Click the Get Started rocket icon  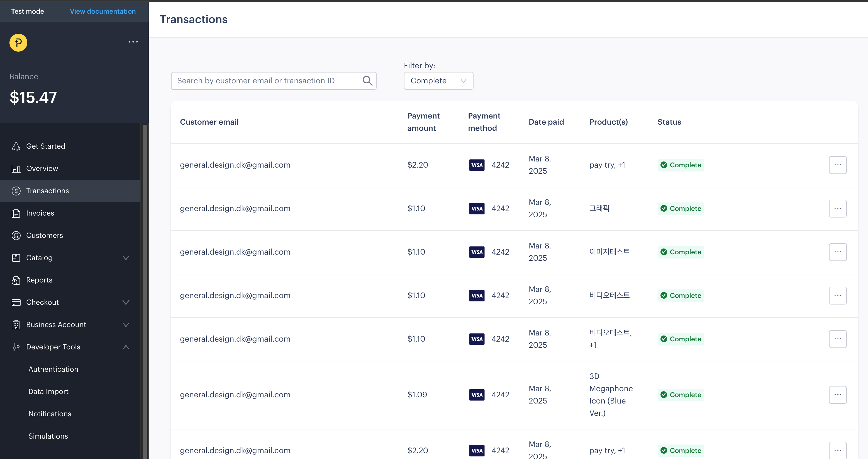(x=16, y=146)
